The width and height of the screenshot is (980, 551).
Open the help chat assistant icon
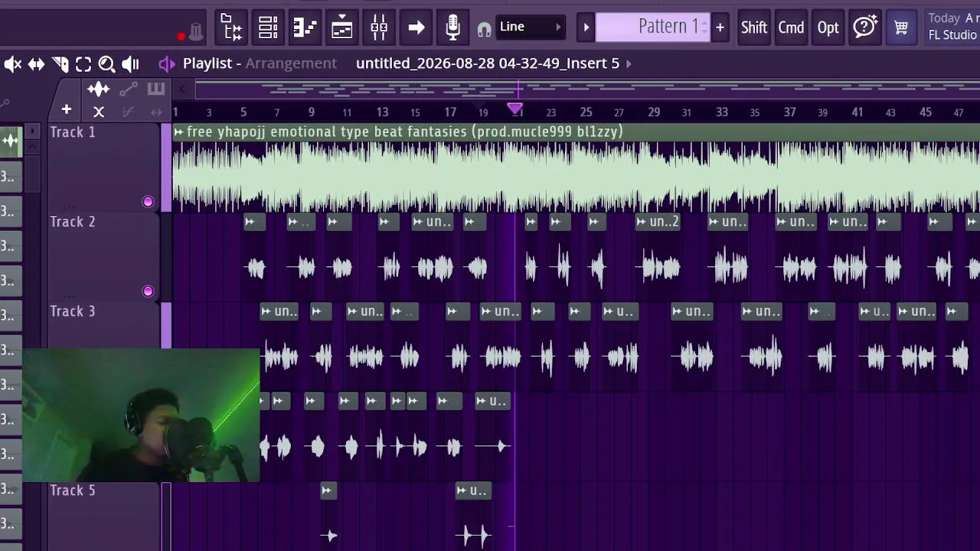[x=864, y=28]
